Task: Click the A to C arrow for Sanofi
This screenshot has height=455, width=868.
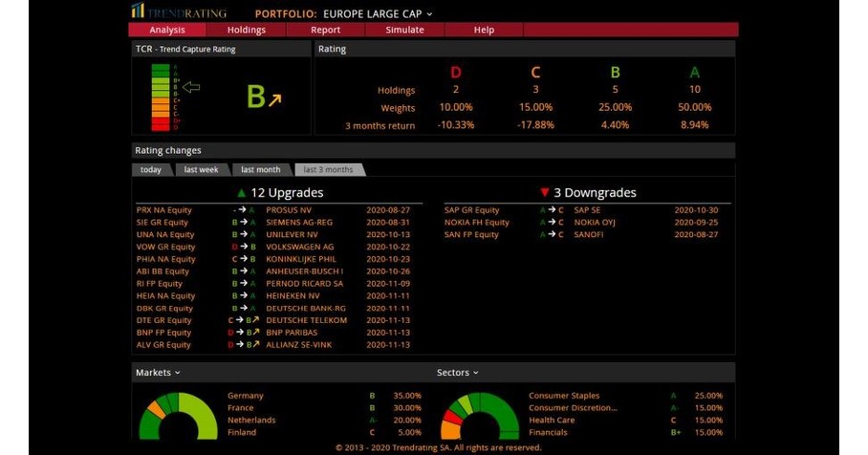Action: pyautogui.click(x=552, y=235)
